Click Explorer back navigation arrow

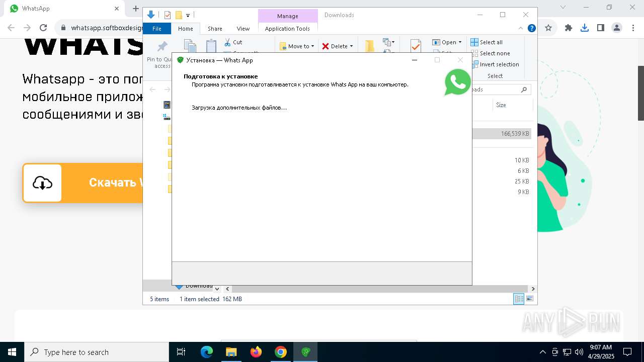click(x=152, y=89)
